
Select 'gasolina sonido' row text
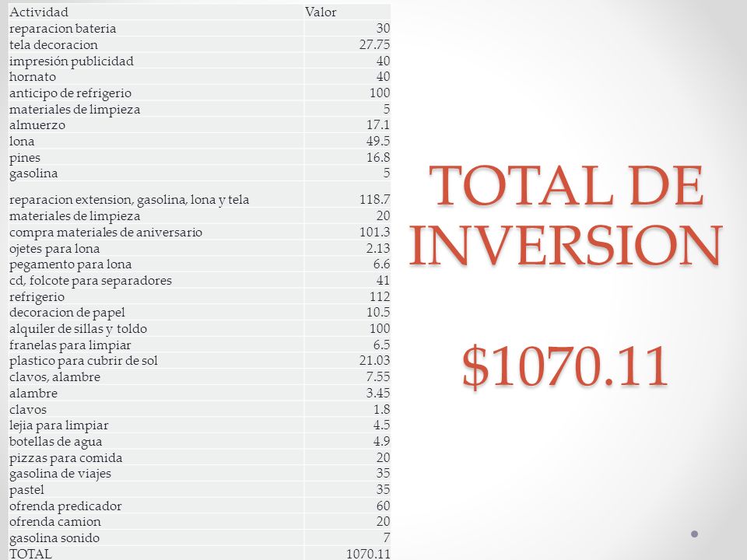pos(54,538)
